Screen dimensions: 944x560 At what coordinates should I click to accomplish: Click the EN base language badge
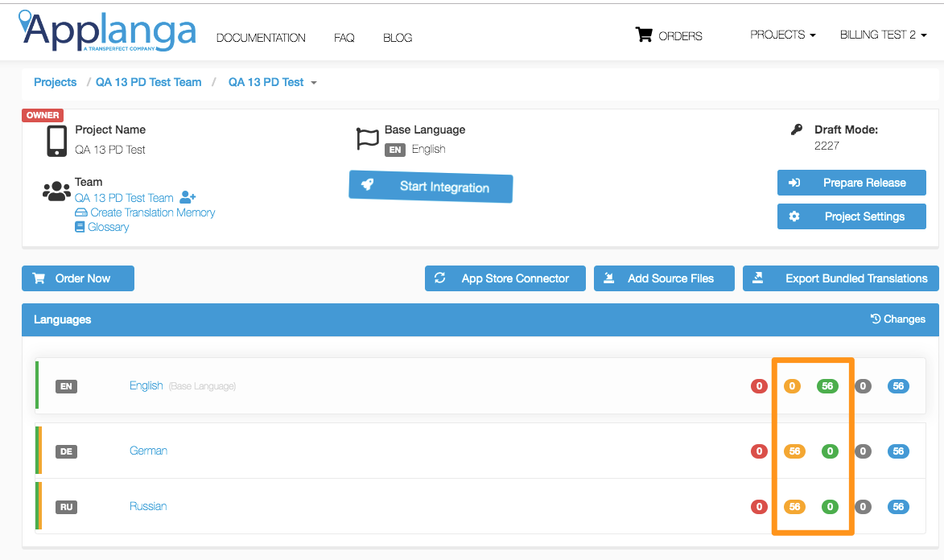(394, 150)
